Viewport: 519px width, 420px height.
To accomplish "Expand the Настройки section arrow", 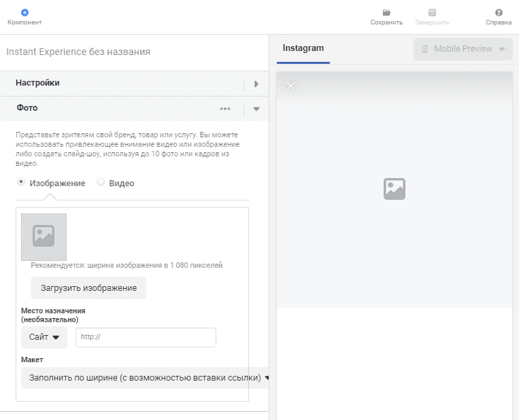I will (256, 84).
